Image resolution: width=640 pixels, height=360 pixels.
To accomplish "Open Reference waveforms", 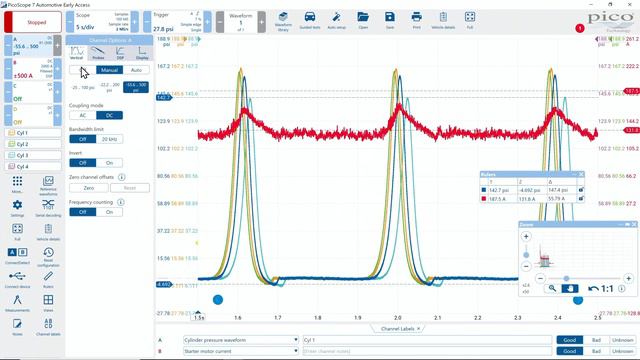I will [48, 186].
